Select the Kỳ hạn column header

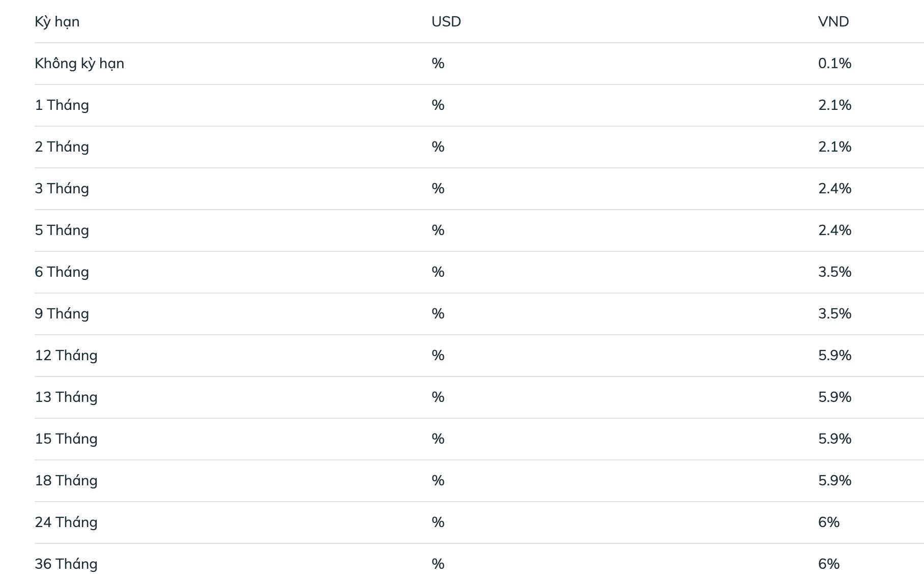(x=57, y=22)
